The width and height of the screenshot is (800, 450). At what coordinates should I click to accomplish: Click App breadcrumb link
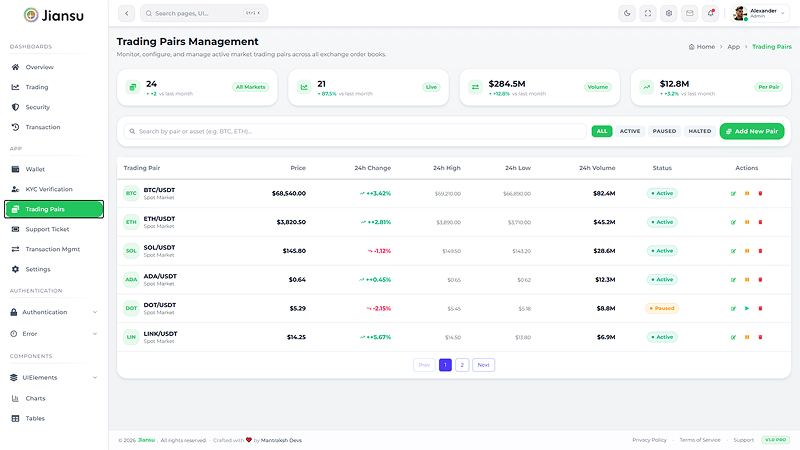[733, 46]
